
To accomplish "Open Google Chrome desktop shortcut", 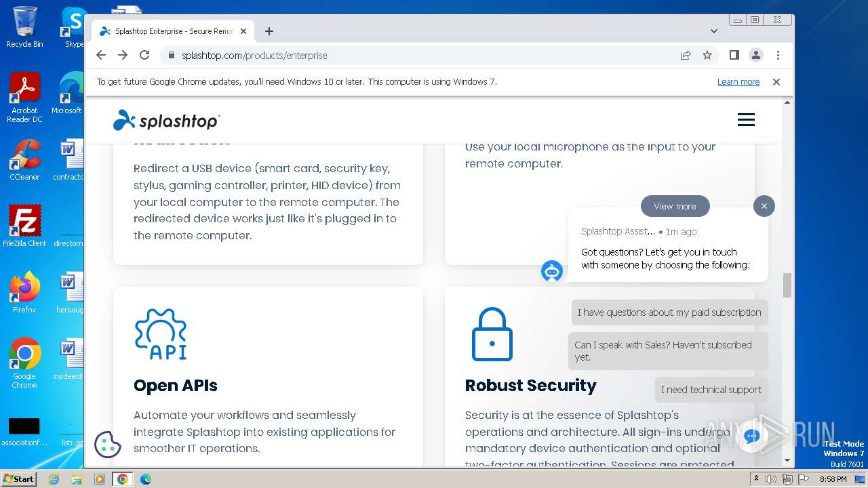I will tap(24, 363).
